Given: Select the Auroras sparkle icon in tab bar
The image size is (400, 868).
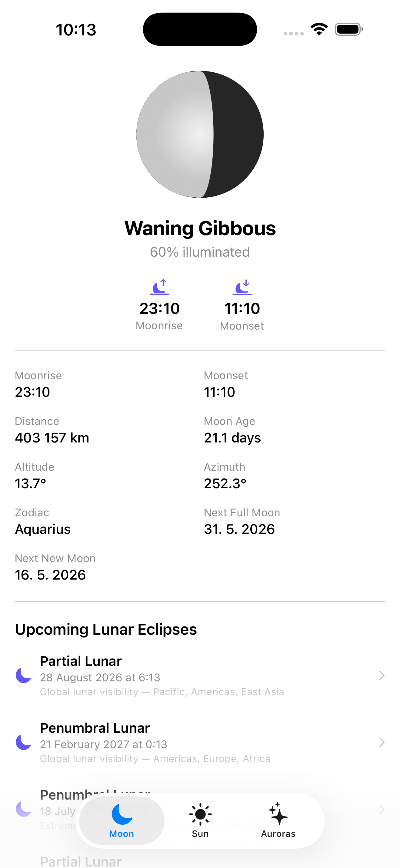Looking at the screenshot, I should pyautogui.click(x=278, y=814).
